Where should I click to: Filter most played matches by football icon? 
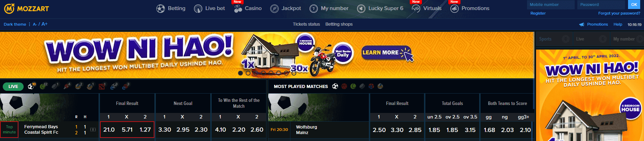pos(335,86)
